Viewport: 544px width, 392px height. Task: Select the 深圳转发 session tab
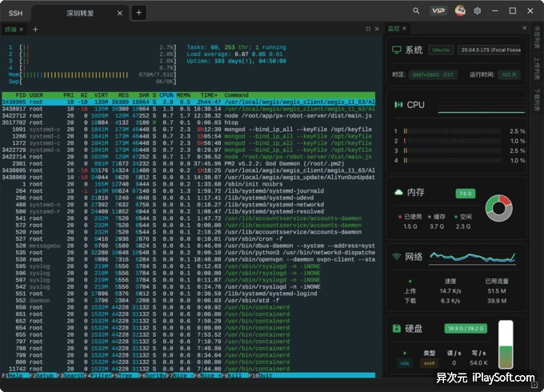point(80,13)
